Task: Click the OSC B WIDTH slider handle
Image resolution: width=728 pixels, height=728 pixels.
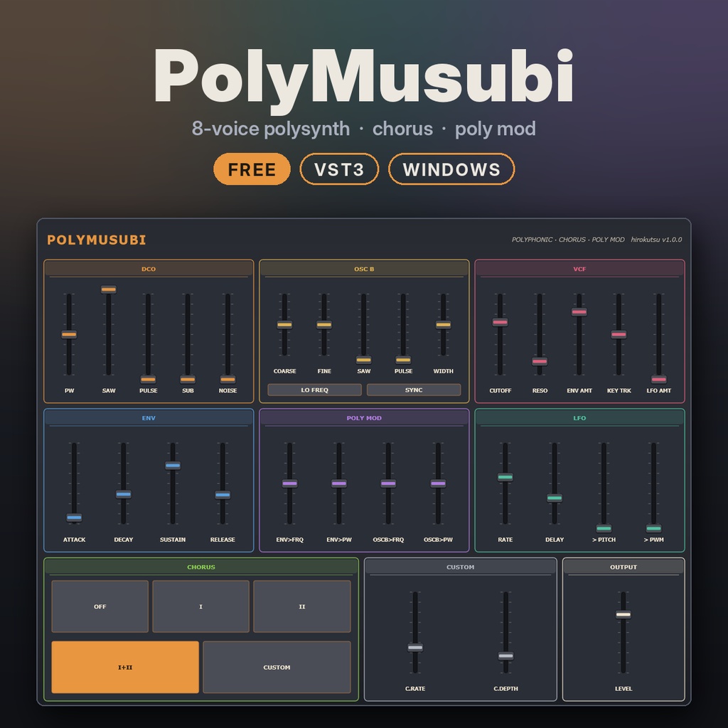Action: click(444, 324)
